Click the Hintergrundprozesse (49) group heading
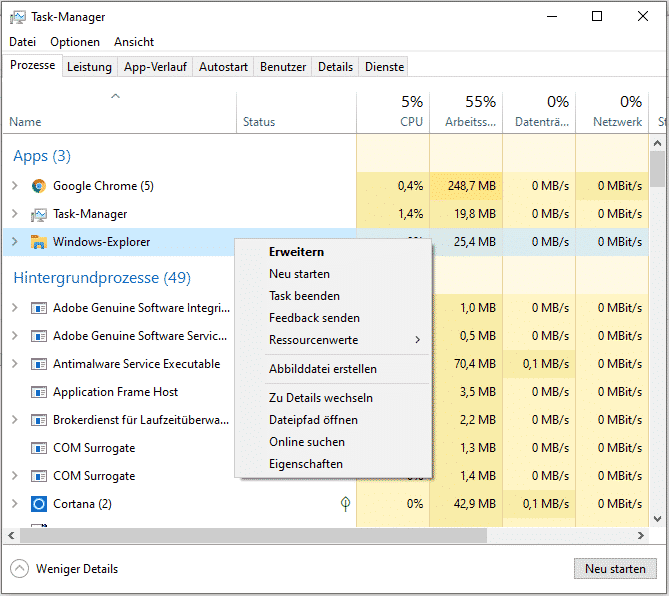 102,278
